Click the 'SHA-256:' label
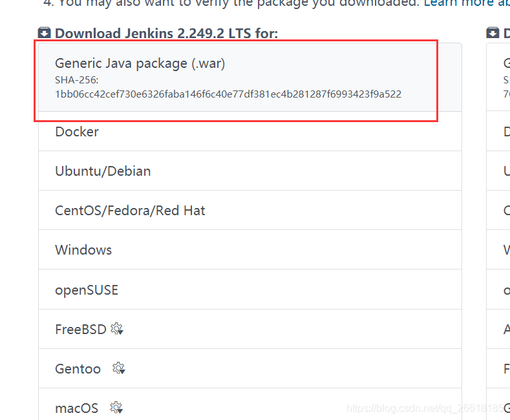 coord(76,80)
